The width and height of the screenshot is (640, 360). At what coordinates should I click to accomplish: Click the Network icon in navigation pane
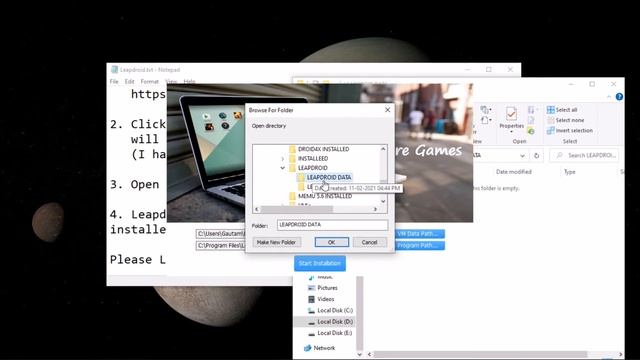pos(307,348)
